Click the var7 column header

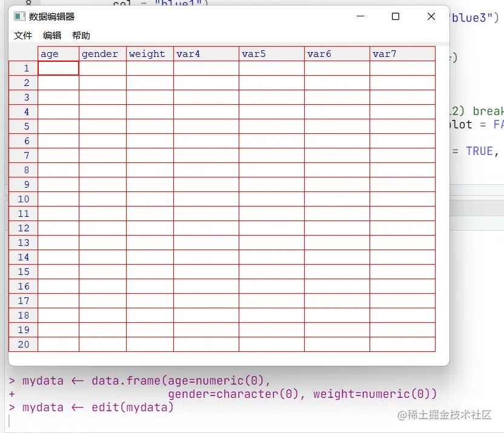[x=402, y=54]
